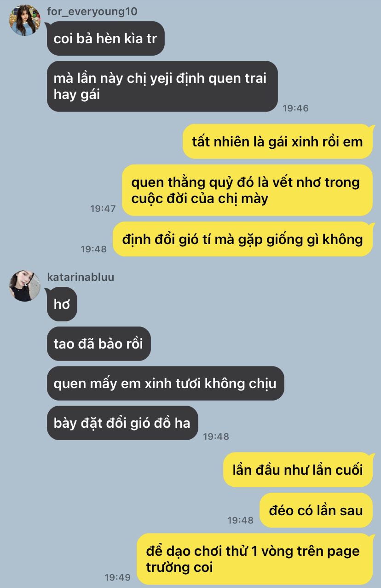Tap the message 'định đổi gió tí mà gặp giống gì không'
The image size is (381, 588).
click(x=242, y=239)
